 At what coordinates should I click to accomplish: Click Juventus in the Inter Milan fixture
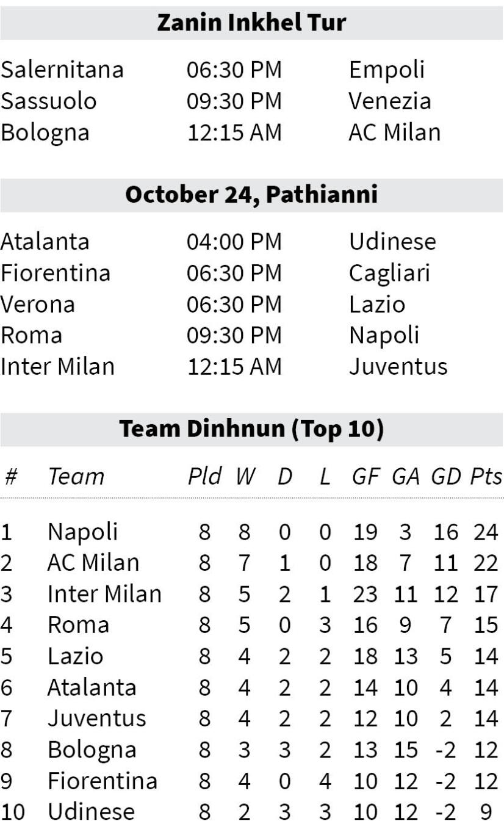[x=398, y=367]
